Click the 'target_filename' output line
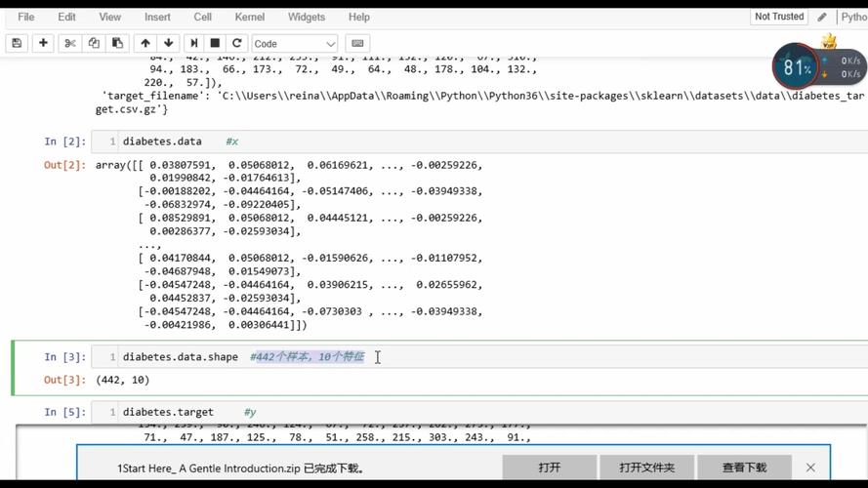868x488 pixels. (481, 102)
